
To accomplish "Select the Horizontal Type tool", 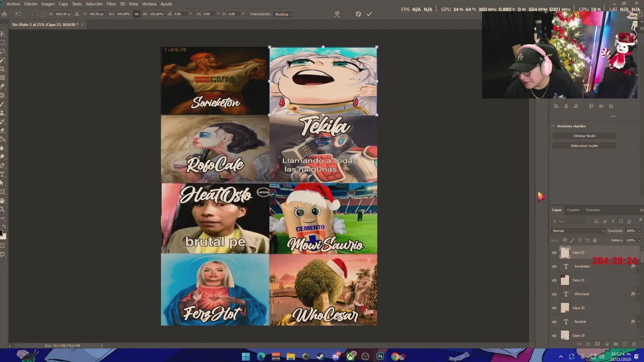I will click(3, 174).
